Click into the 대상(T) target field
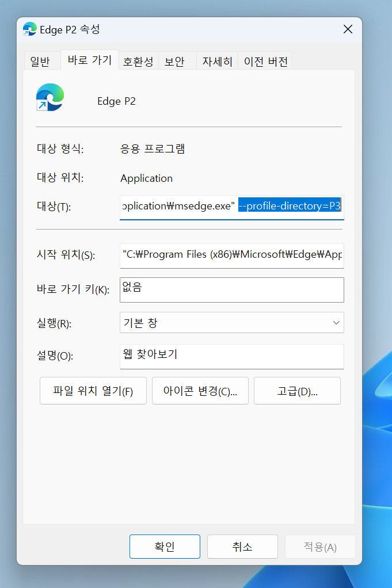 coord(232,207)
